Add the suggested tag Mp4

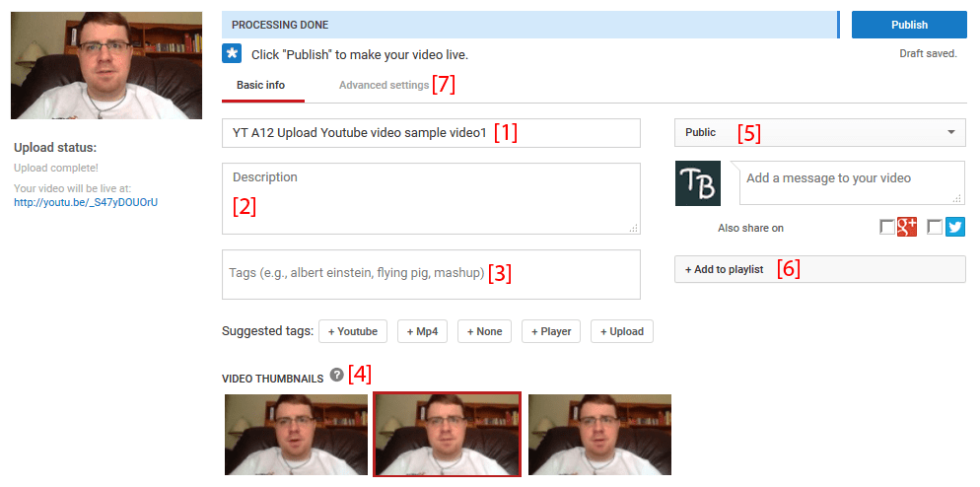pyautogui.click(x=422, y=331)
